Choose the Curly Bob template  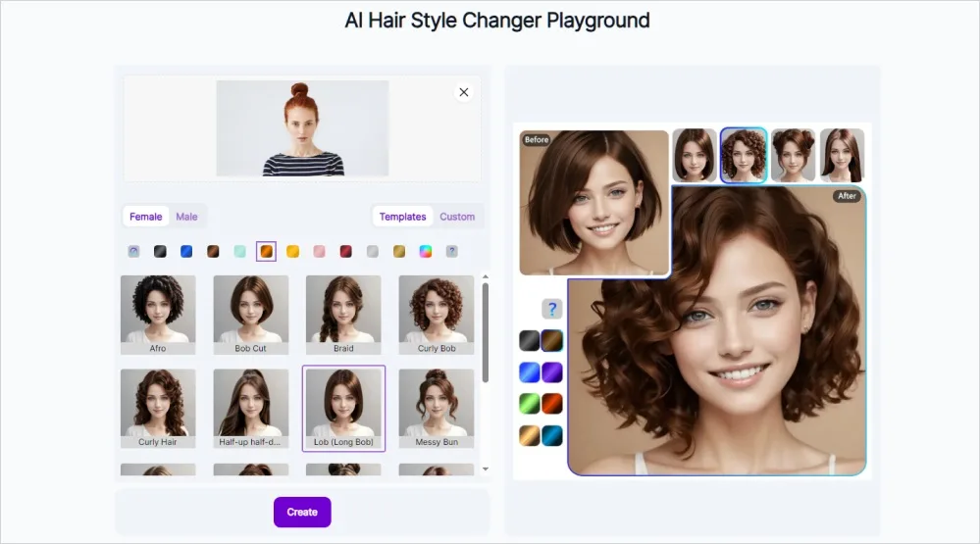click(436, 315)
